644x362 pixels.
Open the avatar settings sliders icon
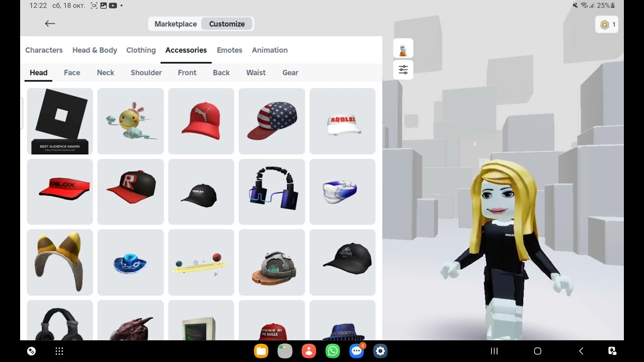point(403,70)
